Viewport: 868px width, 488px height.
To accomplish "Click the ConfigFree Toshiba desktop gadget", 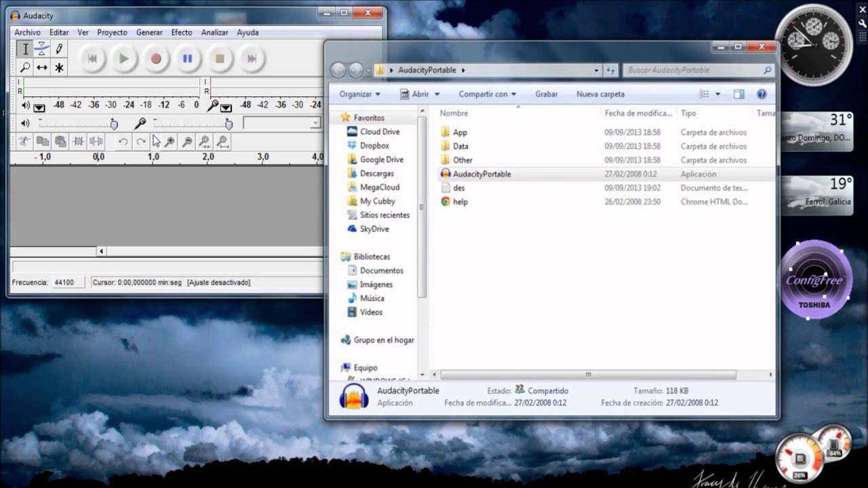I will pos(814,279).
